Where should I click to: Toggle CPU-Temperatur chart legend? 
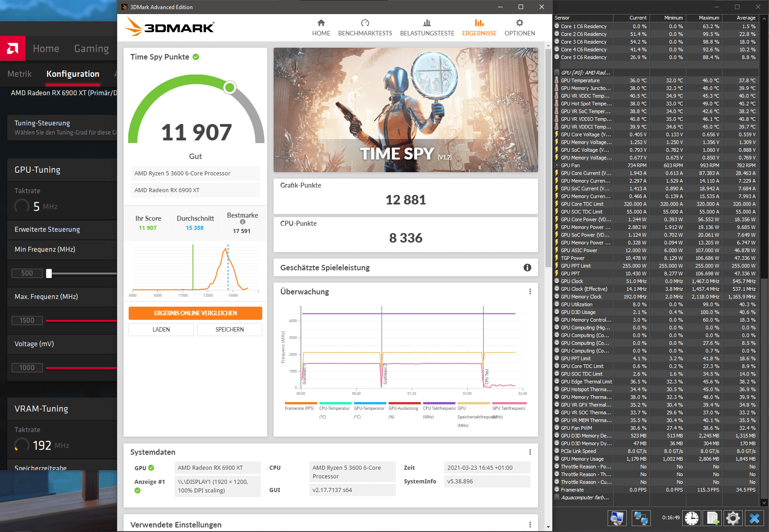click(335, 409)
